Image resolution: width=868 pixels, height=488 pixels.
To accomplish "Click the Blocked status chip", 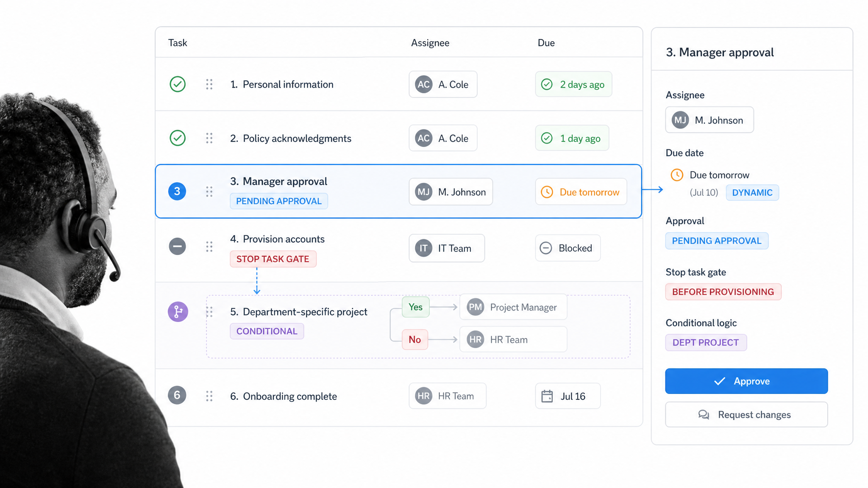I will click(568, 248).
